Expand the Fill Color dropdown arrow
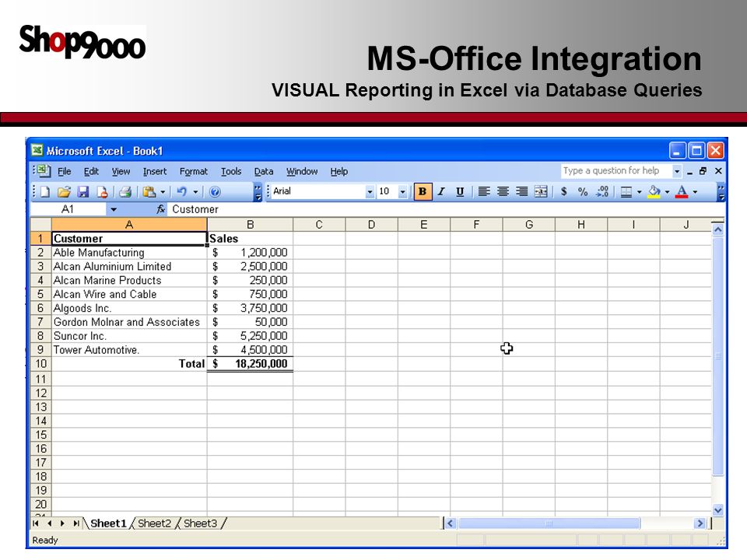This screenshot has height=560, width=747. (667, 192)
